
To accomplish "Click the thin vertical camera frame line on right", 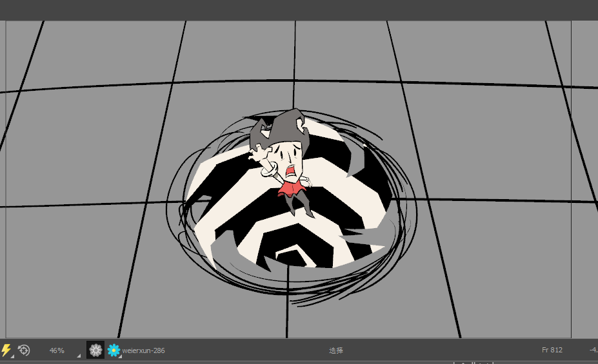I will tap(572, 193).
